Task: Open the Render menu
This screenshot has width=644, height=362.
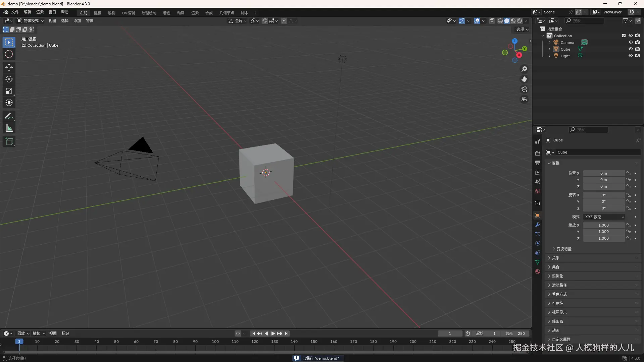Action: 40,12
